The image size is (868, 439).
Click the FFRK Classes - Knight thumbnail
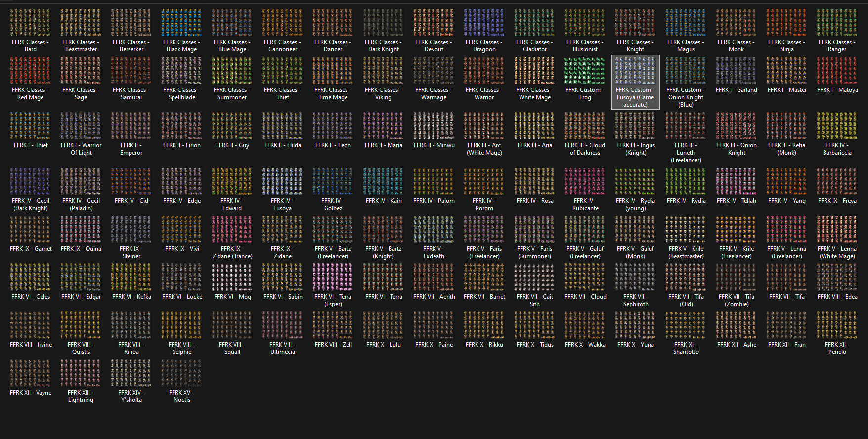(x=636, y=23)
